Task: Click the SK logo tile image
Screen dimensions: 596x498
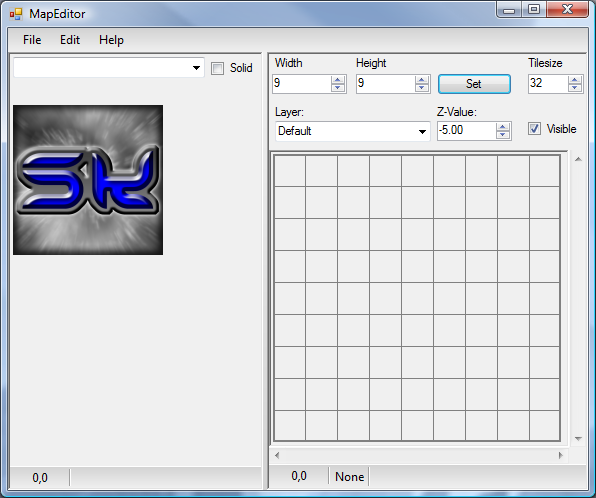Action: [88, 180]
